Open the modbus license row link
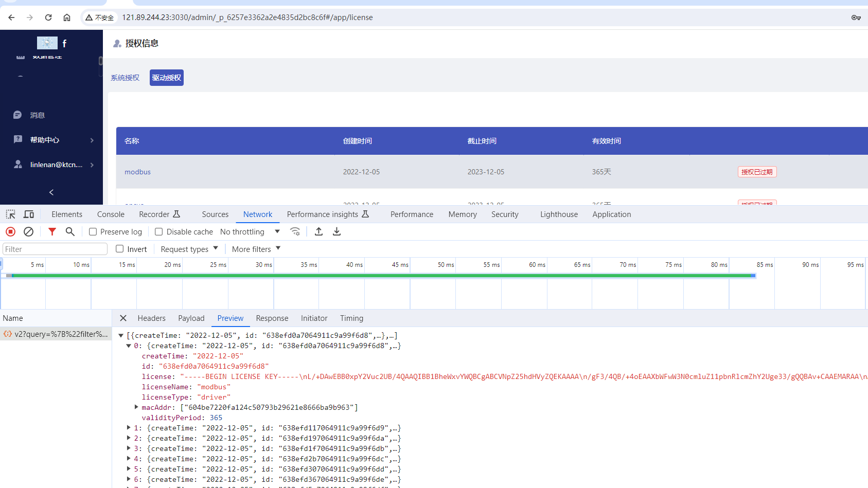 pyautogui.click(x=137, y=172)
